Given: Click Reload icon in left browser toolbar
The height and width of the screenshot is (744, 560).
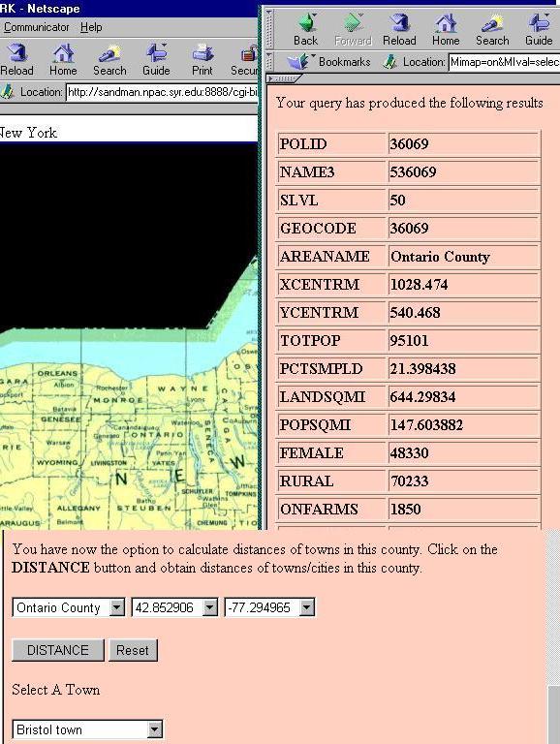Looking at the screenshot, I should [x=17, y=53].
